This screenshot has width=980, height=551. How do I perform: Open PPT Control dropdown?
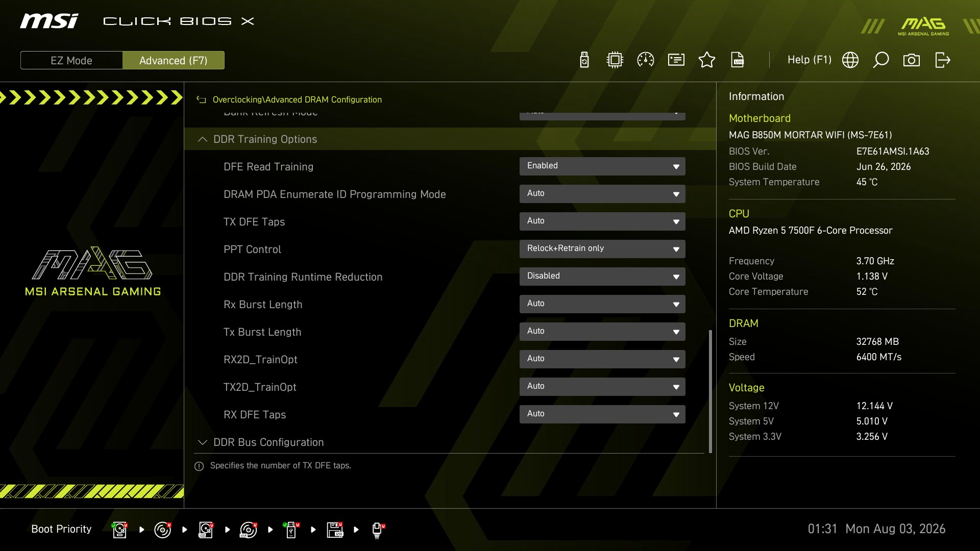pos(602,249)
